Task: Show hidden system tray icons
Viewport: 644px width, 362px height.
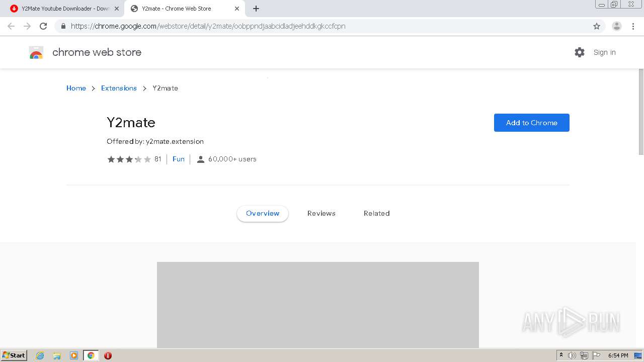Action: 561,355
